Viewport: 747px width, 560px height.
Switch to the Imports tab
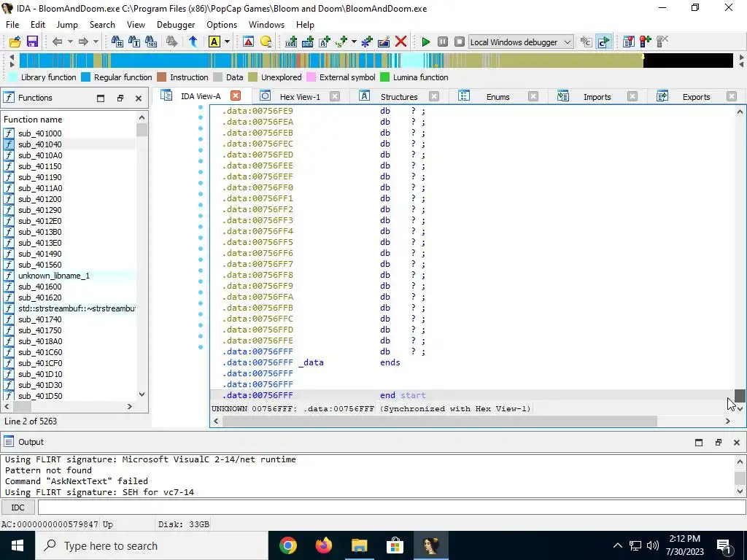pos(597,97)
